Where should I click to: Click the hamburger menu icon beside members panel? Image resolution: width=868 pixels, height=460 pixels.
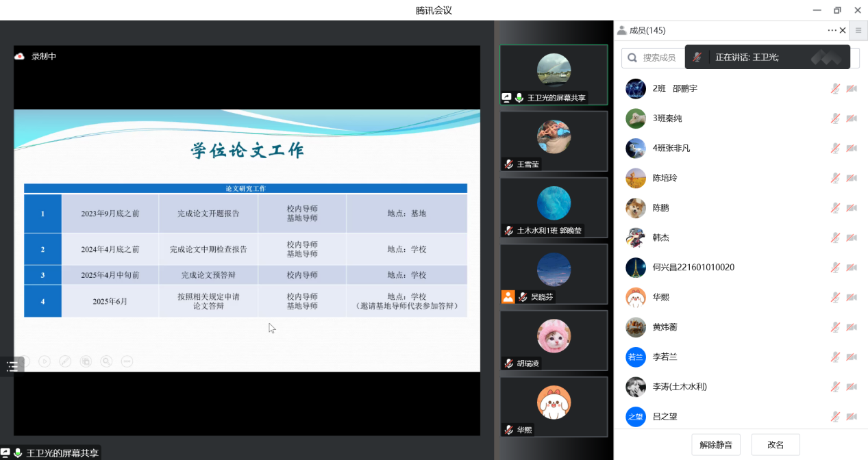(x=858, y=30)
